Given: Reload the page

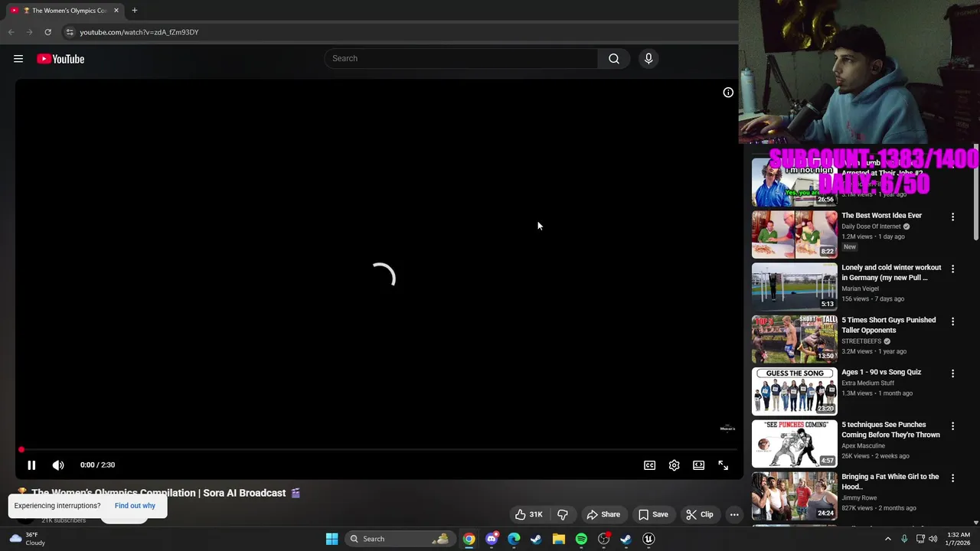Looking at the screenshot, I should coord(47,32).
